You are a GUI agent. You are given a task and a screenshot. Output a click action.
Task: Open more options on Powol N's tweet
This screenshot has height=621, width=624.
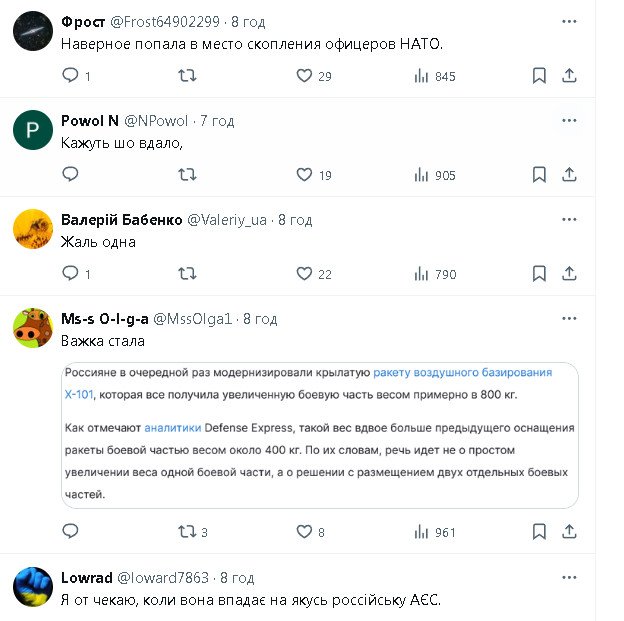[x=569, y=121]
